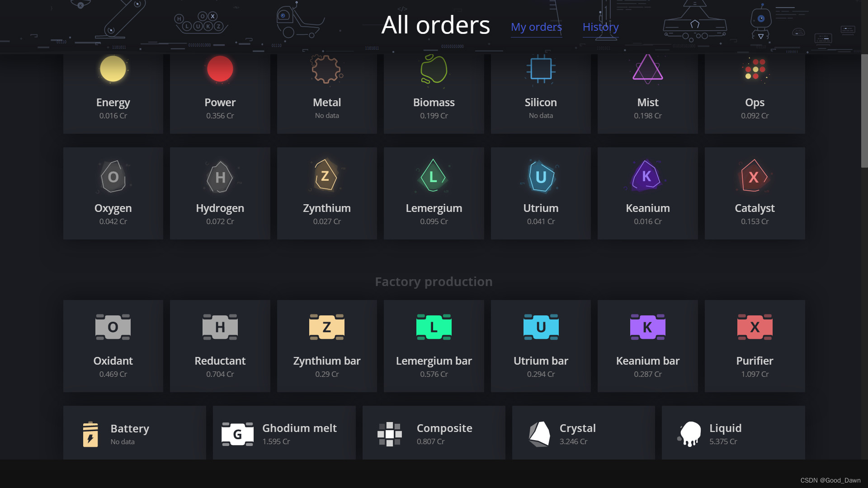Open the History tab
Viewport: 868px width, 488px height.
click(x=601, y=27)
